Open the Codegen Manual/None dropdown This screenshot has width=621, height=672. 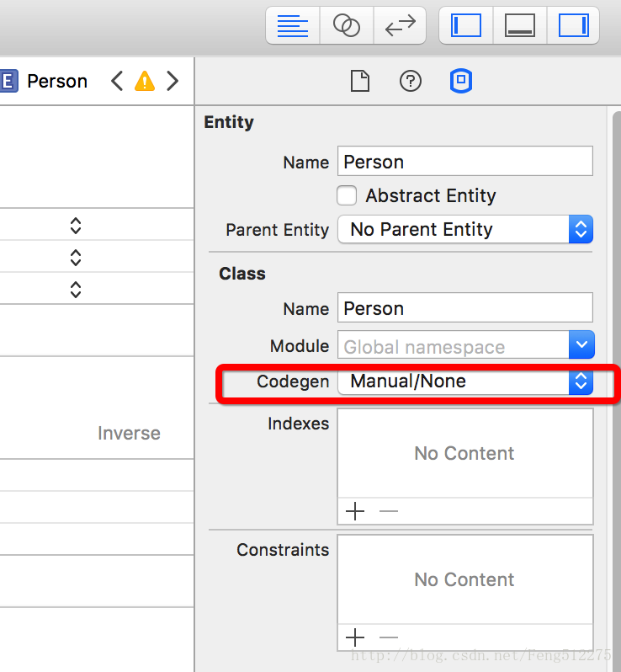(465, 381)
